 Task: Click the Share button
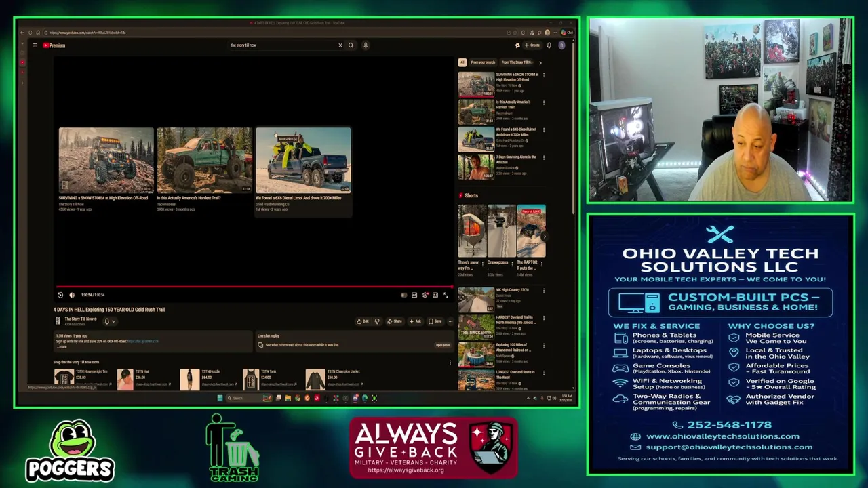tap(394, 321)
